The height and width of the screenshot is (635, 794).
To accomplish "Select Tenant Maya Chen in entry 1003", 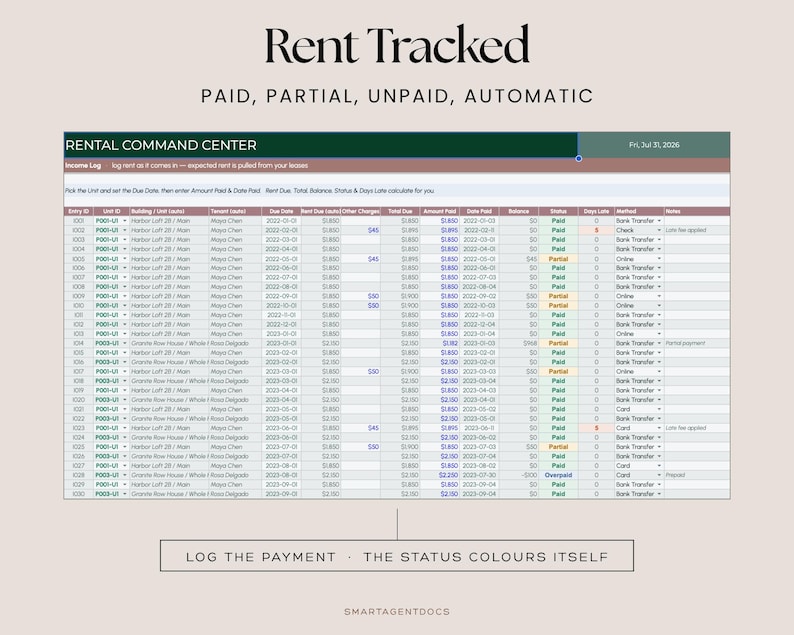I will [x=235, y=240].
